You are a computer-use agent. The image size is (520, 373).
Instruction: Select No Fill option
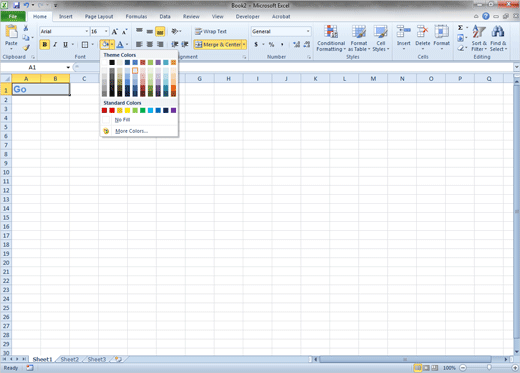pyautogui.click(x=122, y=120)
